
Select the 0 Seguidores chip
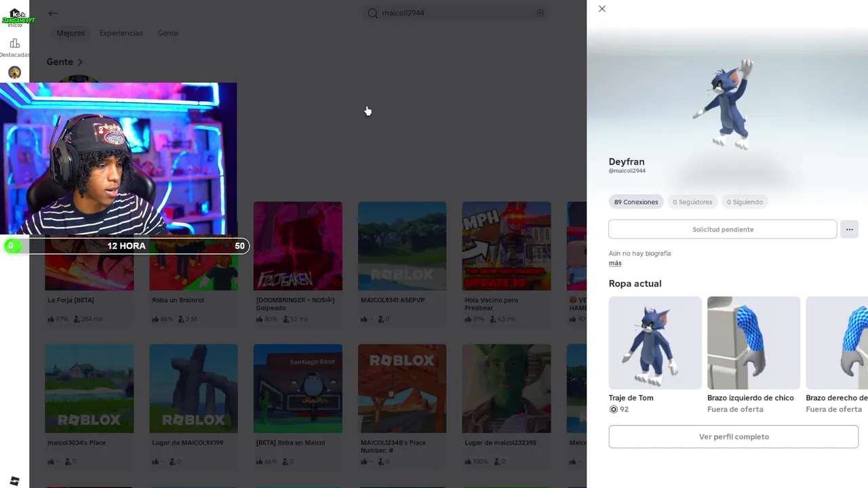pyautogui.click(x=692, y=202)
